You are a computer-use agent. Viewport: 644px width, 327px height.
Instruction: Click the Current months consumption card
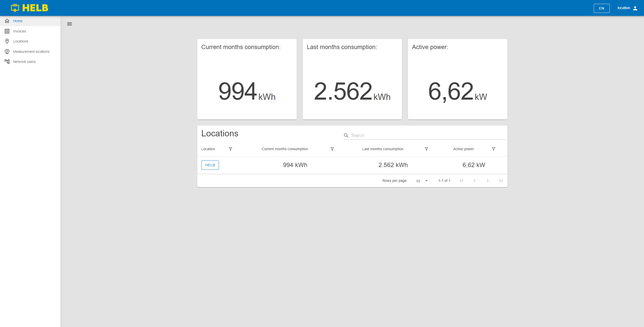pyautogui.click(x=247, y=79)
